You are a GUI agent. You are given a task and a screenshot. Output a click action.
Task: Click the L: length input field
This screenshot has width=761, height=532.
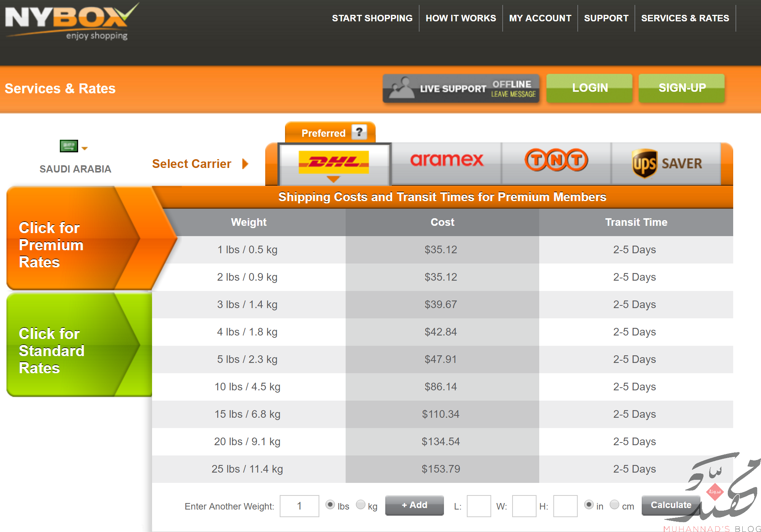coord(479,506)
